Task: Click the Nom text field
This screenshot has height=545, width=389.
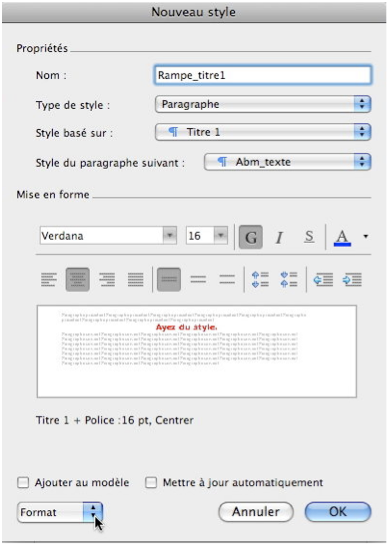Action: (263, 75)
